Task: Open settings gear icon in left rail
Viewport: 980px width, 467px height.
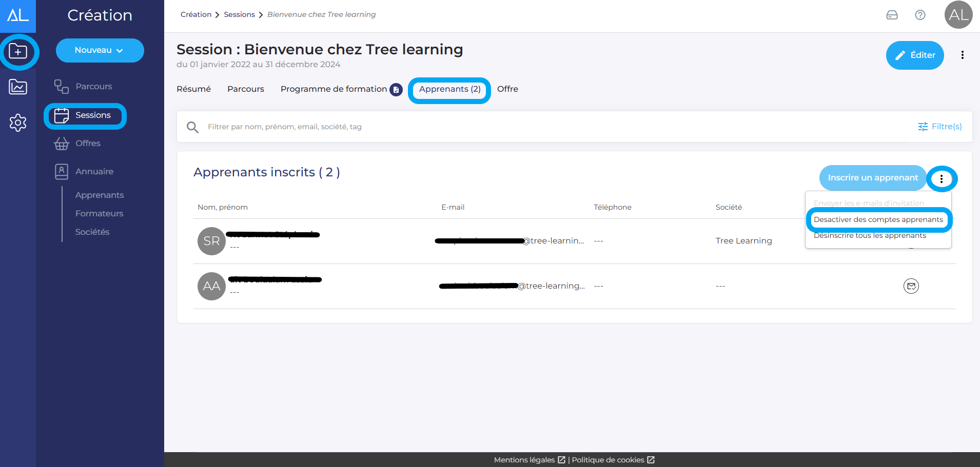Action: coord(18,123)
